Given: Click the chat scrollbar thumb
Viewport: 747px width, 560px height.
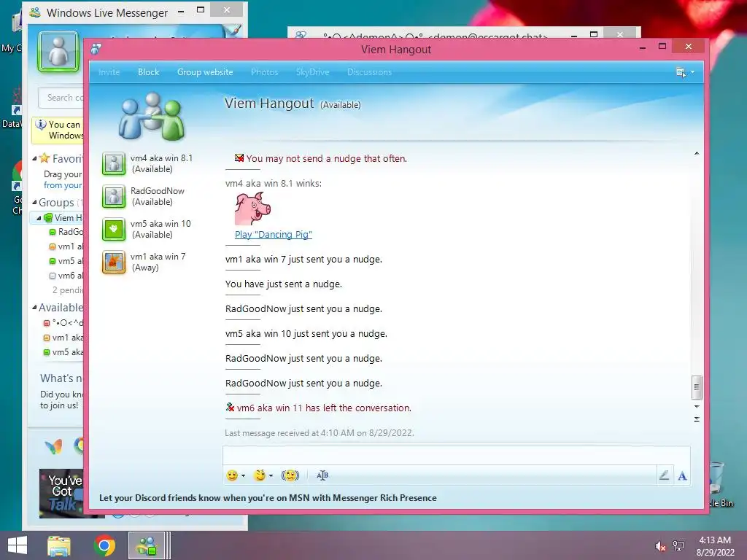Looking at the screenshot, I should [697, 387].
